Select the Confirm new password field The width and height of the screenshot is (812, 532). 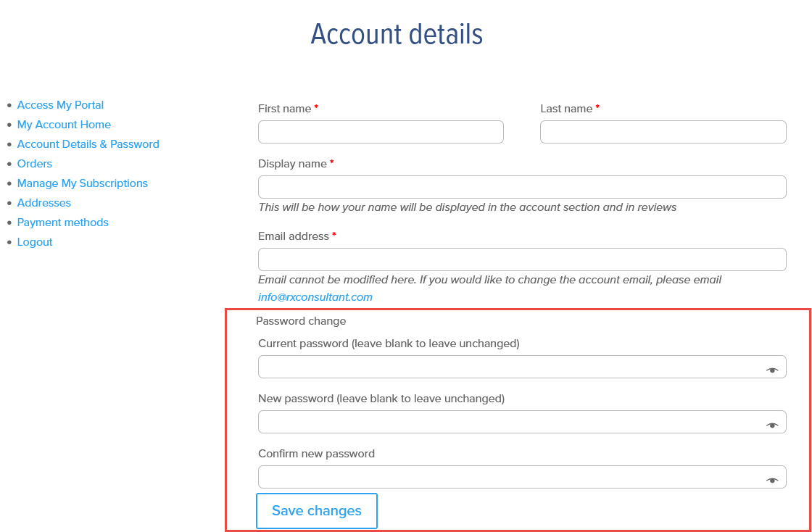click(522, 477)
